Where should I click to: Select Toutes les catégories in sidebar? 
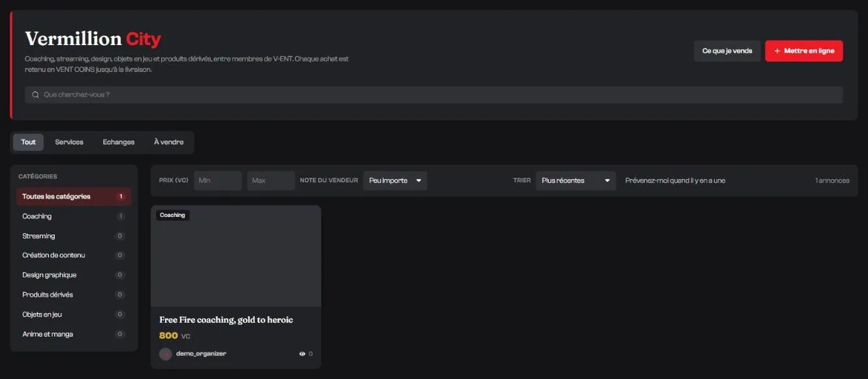(74, 197)
